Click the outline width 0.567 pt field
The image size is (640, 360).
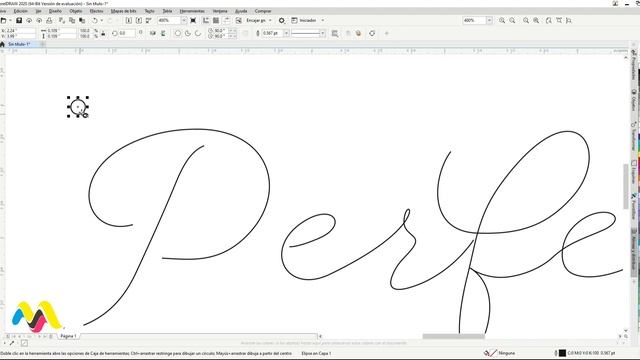[272, 33]
